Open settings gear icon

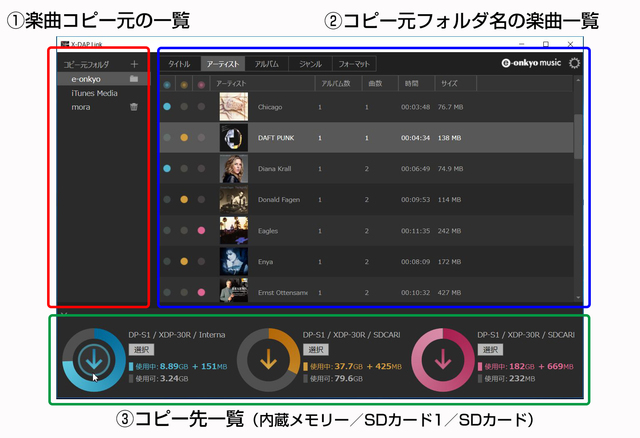click(574, 63)
